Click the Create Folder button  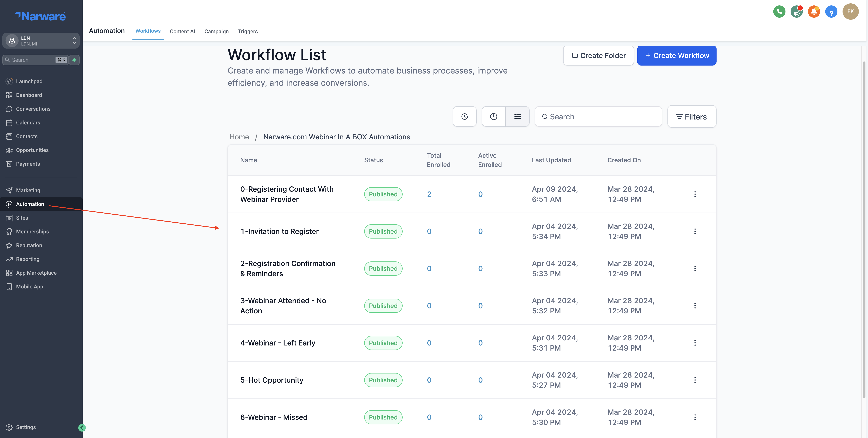[598, 56]
